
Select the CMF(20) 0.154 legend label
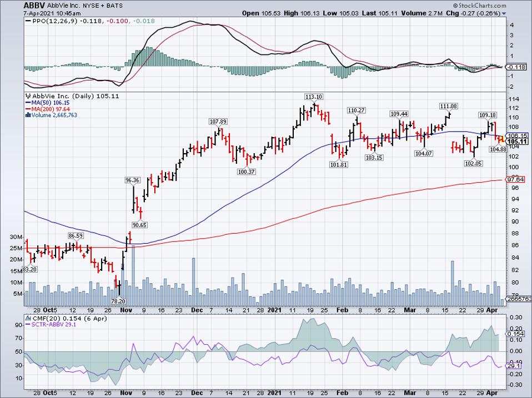tap(69, 318)
